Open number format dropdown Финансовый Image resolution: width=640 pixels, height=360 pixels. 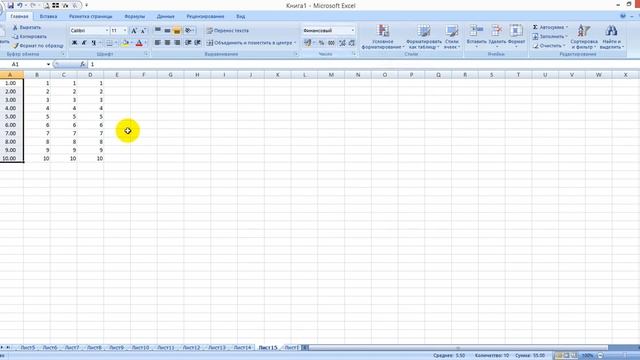point(353,31)
